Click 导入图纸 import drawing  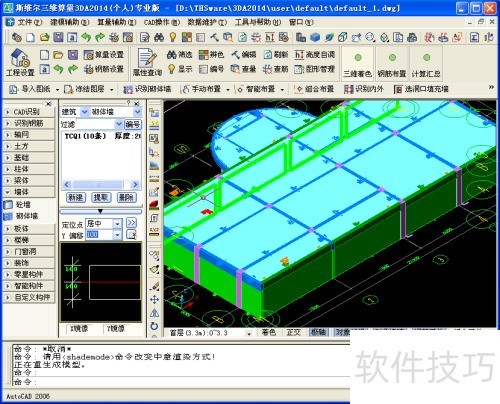(31, 89)
